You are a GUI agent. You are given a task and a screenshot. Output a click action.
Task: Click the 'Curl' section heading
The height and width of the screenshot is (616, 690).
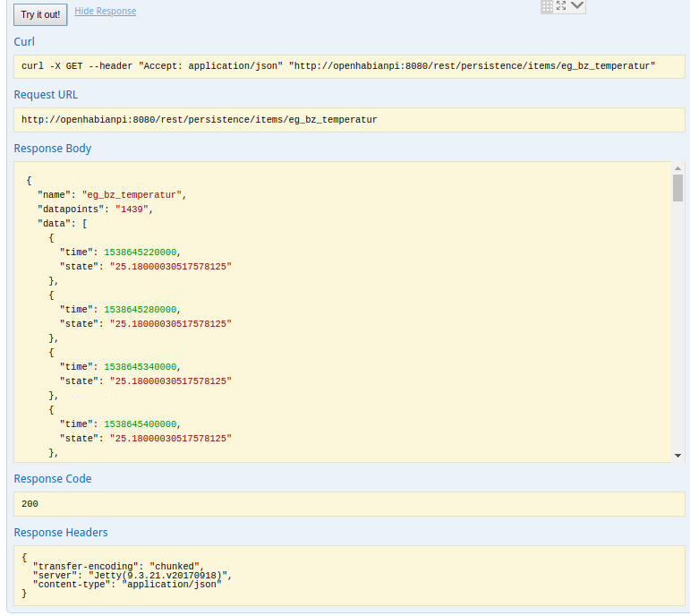24,42
